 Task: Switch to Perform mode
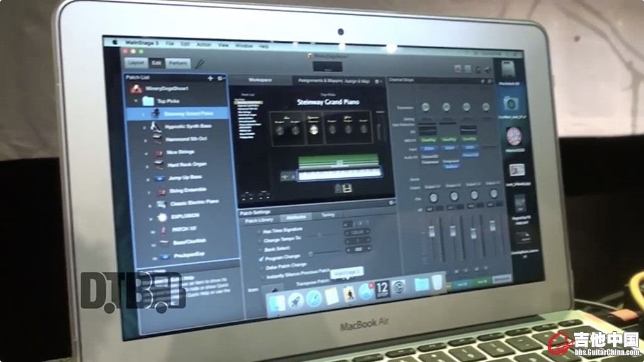[x=178, y=63]
